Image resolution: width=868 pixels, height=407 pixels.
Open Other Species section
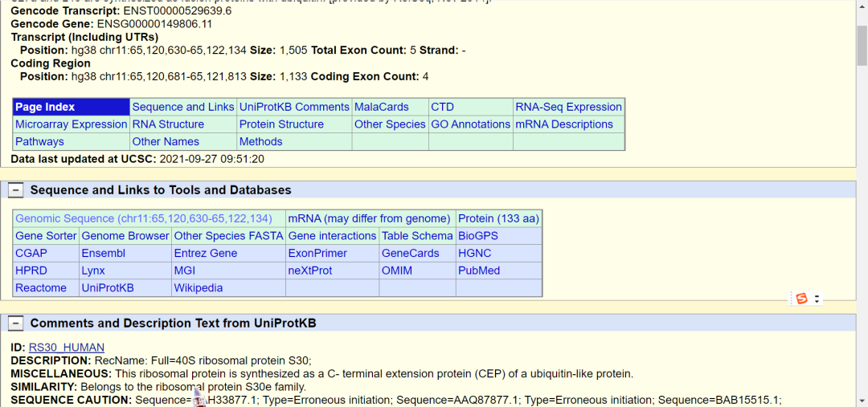390,124
